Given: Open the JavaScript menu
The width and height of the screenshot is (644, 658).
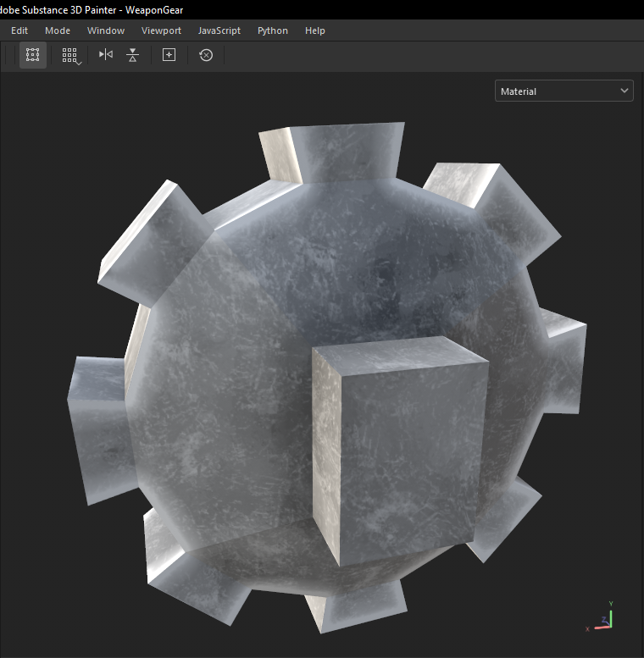Looking at the screenshot, I should [x=219, y=30].
